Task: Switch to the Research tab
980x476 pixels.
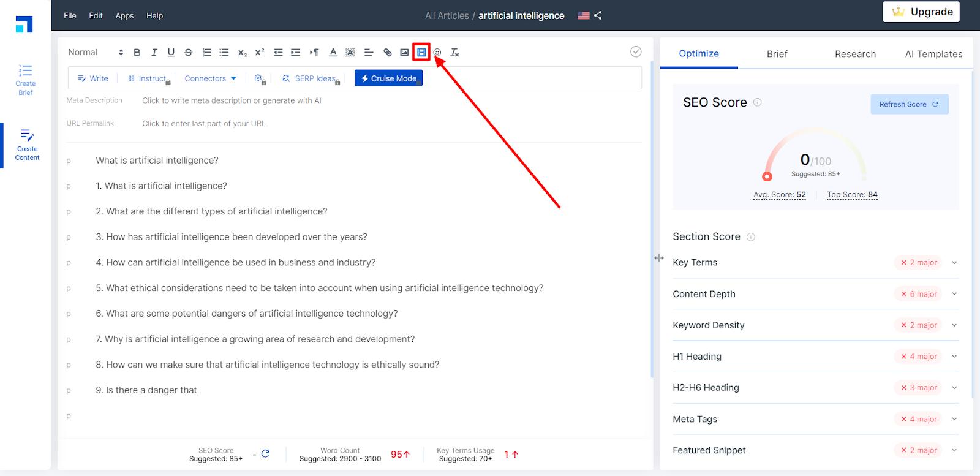Action: [x=855, y=54]
